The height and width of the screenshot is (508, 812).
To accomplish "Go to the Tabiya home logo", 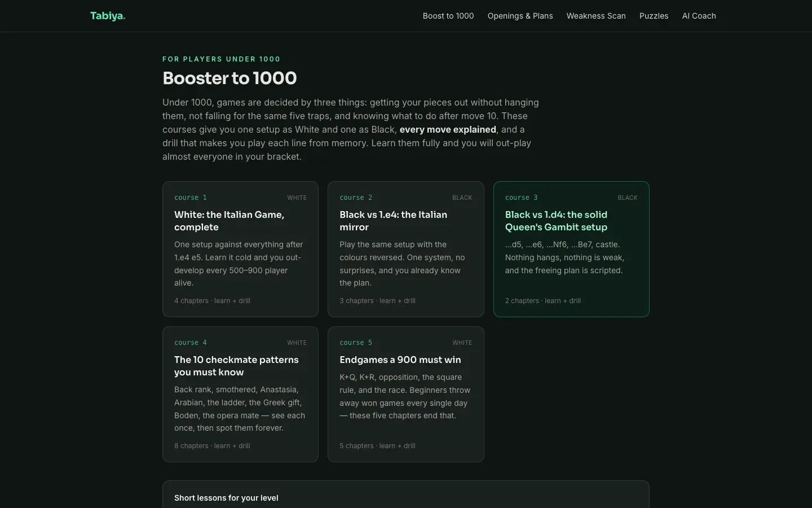I will pyautogui.click(x=108, y=16).
